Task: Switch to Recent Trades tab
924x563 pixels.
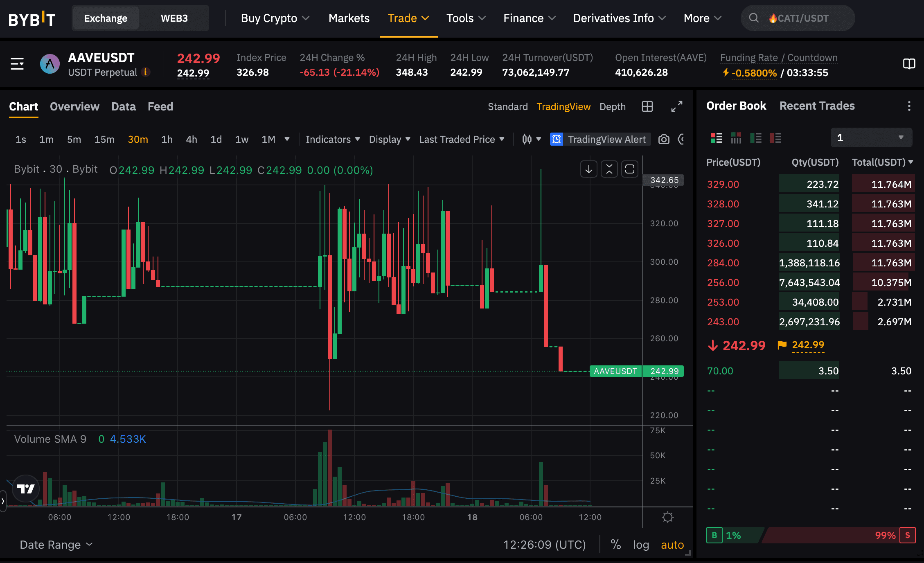Action: click(817, 106)
